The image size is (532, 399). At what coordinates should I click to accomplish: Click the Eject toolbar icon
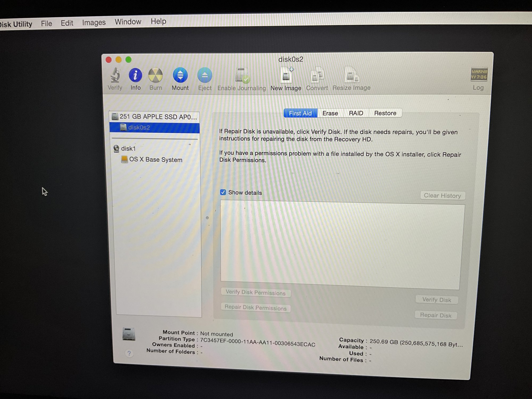(205, 76)
